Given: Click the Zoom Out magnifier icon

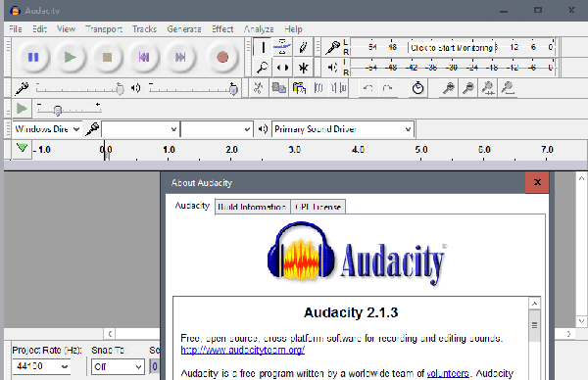Looking at the screenshot, I should tap(468, 88).
